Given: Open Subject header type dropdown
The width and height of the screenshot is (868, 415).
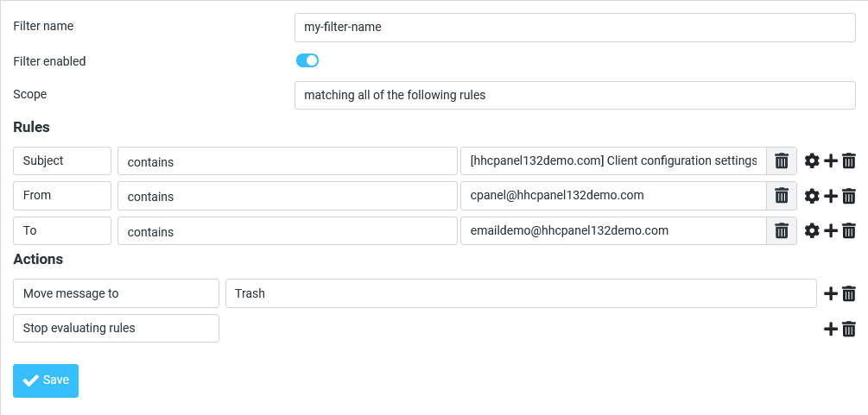Looking at the screenshot, I should [x=63, y=160].
